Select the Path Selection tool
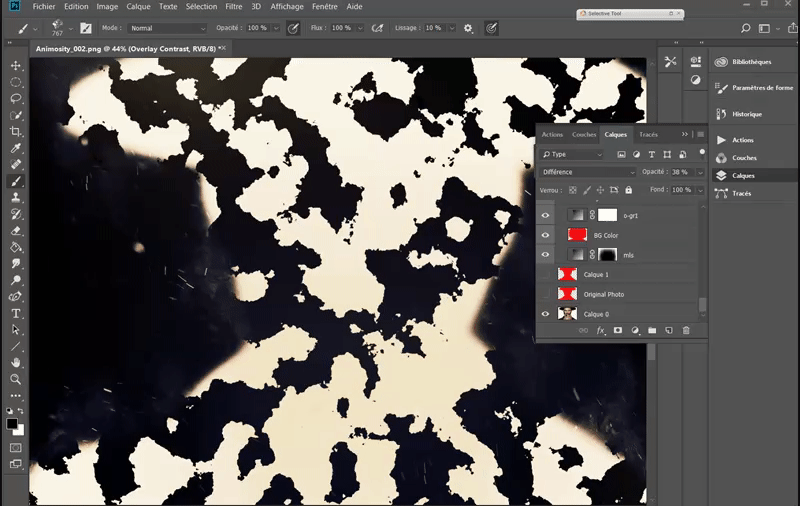Image resolution: width=800 pixels, height=506 pixels. click(16, 330)
